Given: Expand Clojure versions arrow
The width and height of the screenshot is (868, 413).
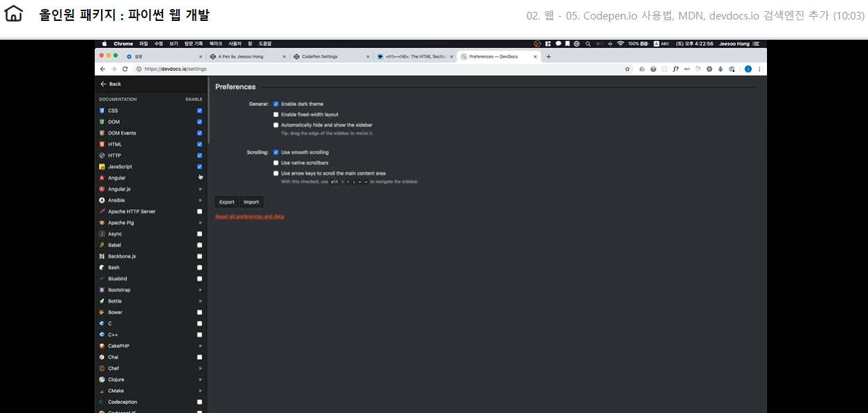Looking at the screenshot, I should (x=201, y=380).
